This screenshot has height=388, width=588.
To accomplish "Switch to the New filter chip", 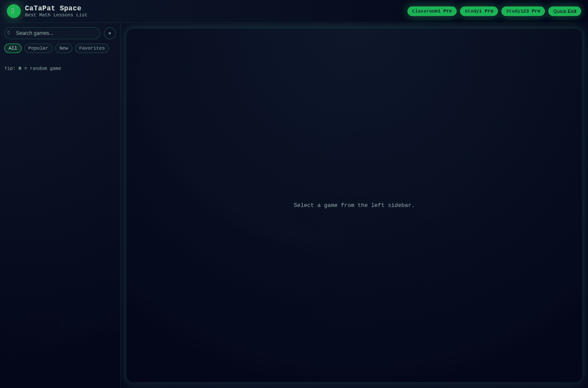I will point(64,48).
